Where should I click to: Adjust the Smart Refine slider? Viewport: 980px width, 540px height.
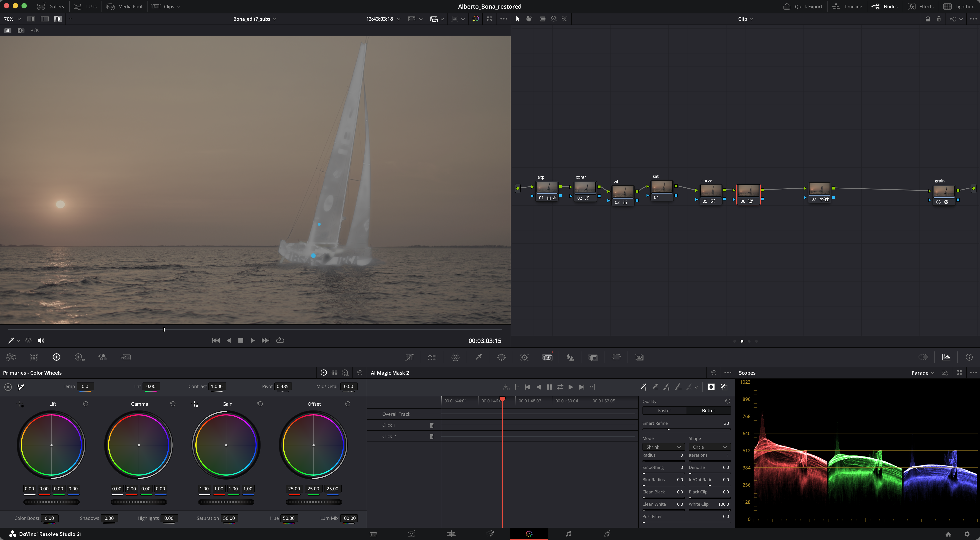pos(686,429)
